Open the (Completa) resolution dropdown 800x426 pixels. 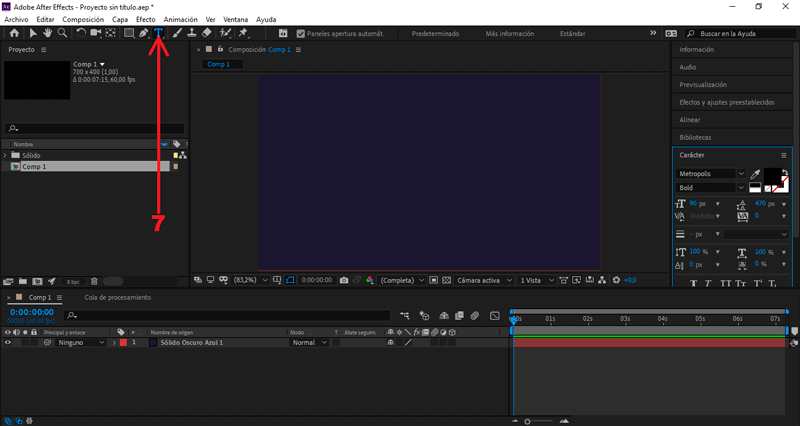pos(402,280)
